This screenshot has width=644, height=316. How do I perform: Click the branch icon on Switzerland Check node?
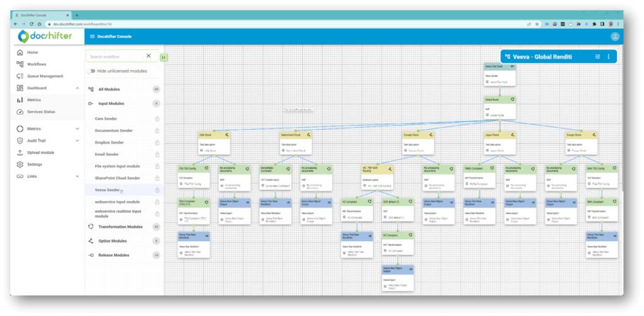[308, 135]
